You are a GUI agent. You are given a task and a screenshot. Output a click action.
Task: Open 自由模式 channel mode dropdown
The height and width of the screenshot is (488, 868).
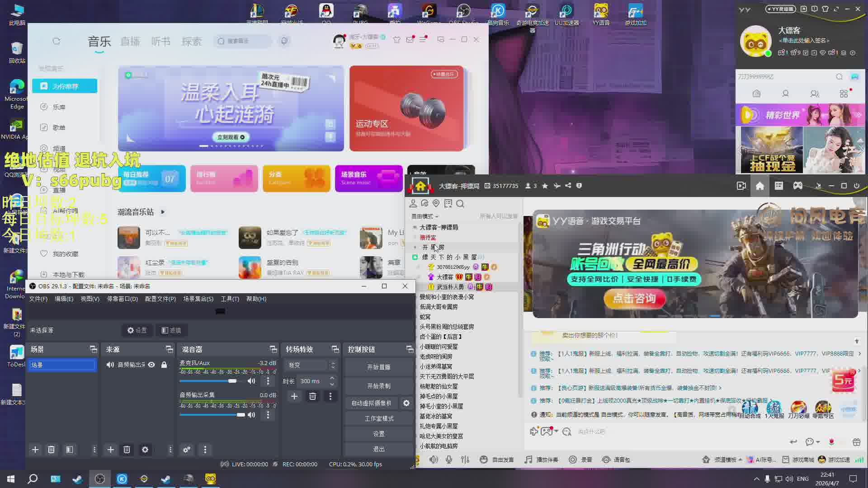click(x=425, y=216)
